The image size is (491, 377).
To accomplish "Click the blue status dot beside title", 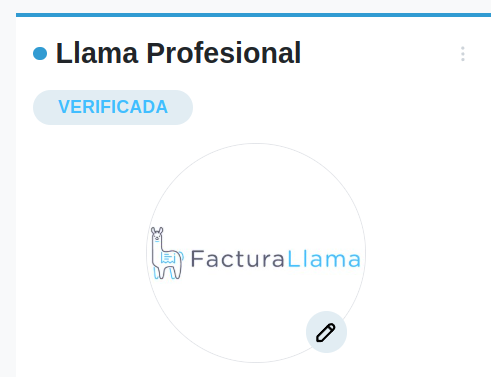I will click(40, 54).
